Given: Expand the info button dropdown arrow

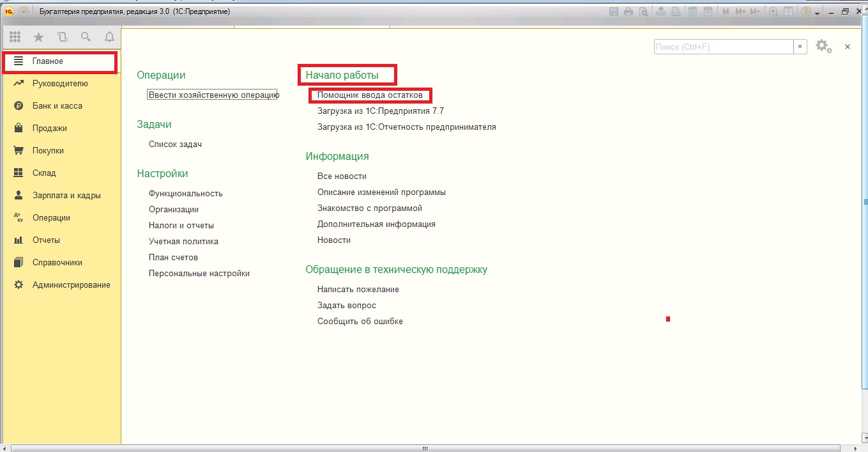Looking at the screenshot, I should tap(817, 12).
